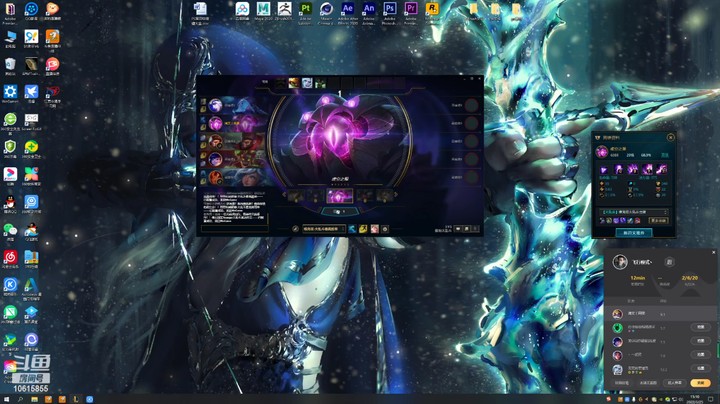Select the fourth bench champion with green portrait

(320, 83)
